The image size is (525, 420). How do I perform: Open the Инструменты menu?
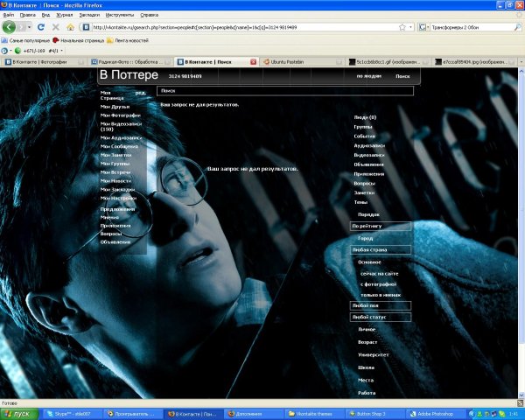tap(120, 15)
